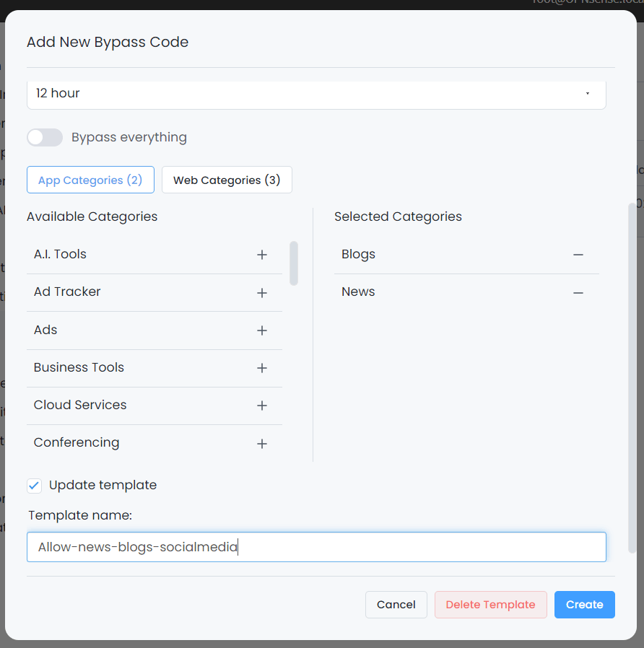
Task: Click the Available Categories heading
Action: pos(92,216)
